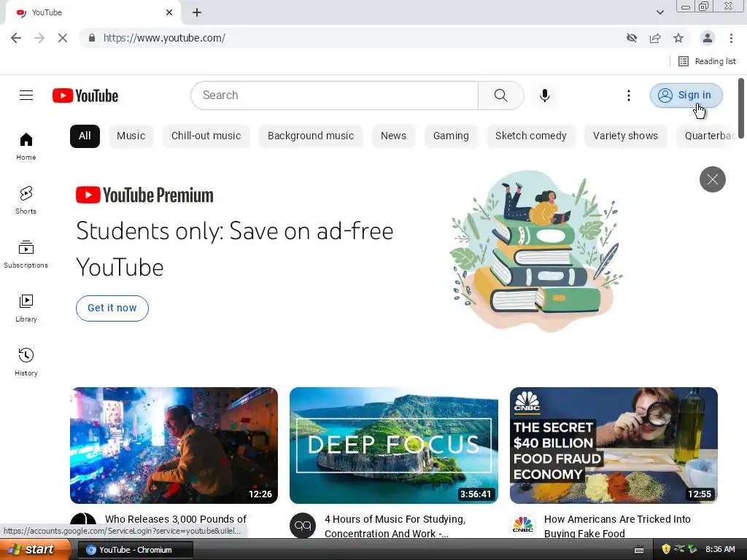Go to Home in the sidebar

pyautogui.click(x=26, y=146)
